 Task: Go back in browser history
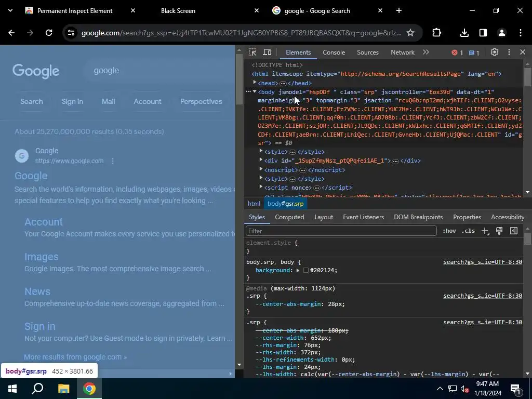point(11,33)
